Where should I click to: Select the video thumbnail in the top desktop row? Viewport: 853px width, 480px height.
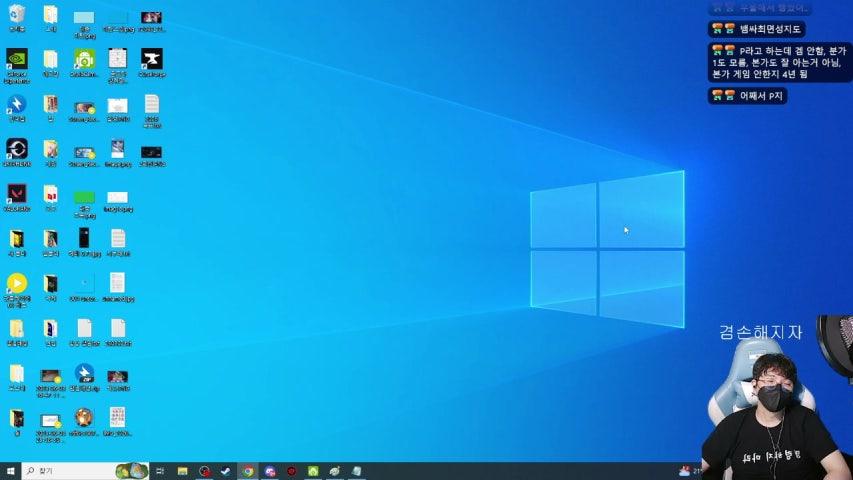point(152,21)
